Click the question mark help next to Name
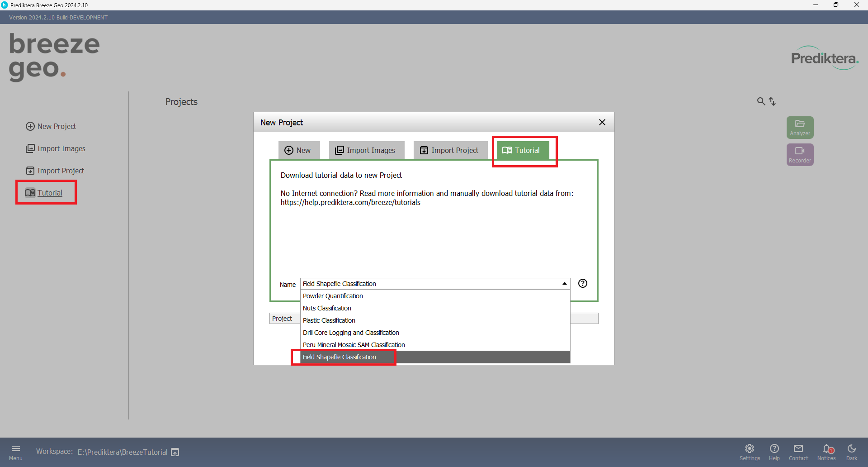868x467 pixels. (583, 283)
